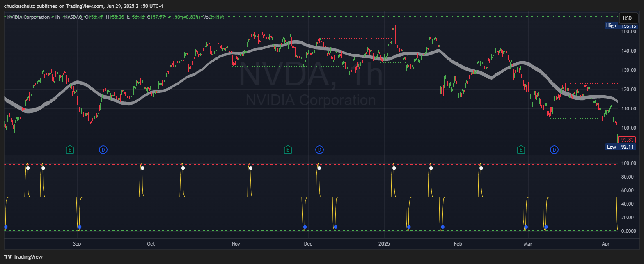Viewport: 644px width, 264px height.
Task: Select the earnings E marker before March
Action: click(x=521, y=150)
